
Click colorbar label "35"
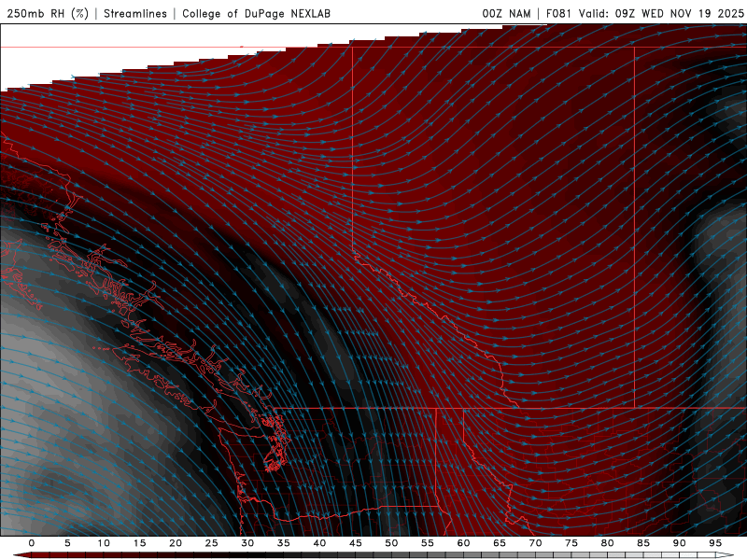pos(283,543)
